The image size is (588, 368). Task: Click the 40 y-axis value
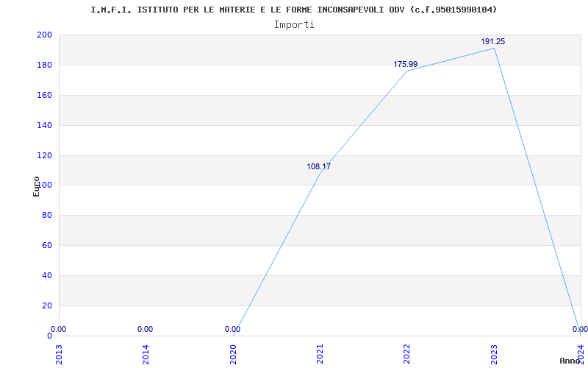47,275
